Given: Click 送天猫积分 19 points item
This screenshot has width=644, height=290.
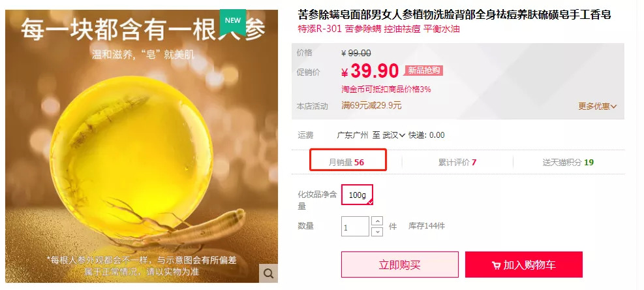Looking at the screenshot, I should [568, 162].
